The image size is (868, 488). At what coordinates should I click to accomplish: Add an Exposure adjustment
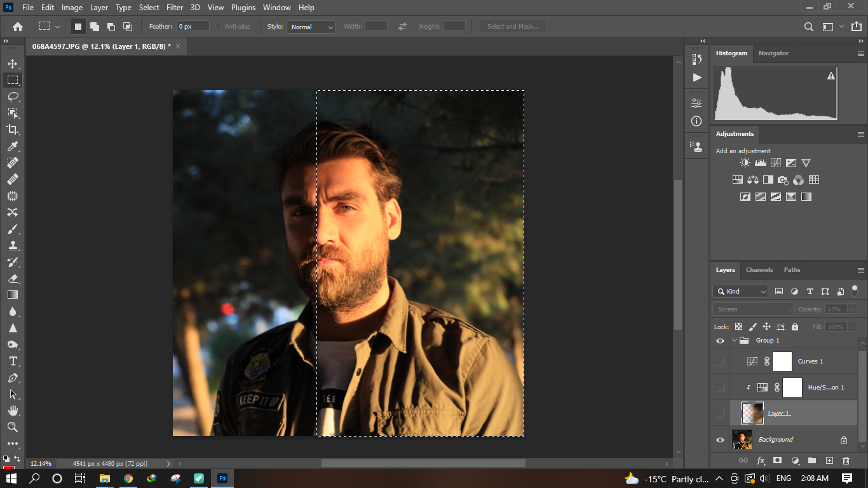pos(790,163)
